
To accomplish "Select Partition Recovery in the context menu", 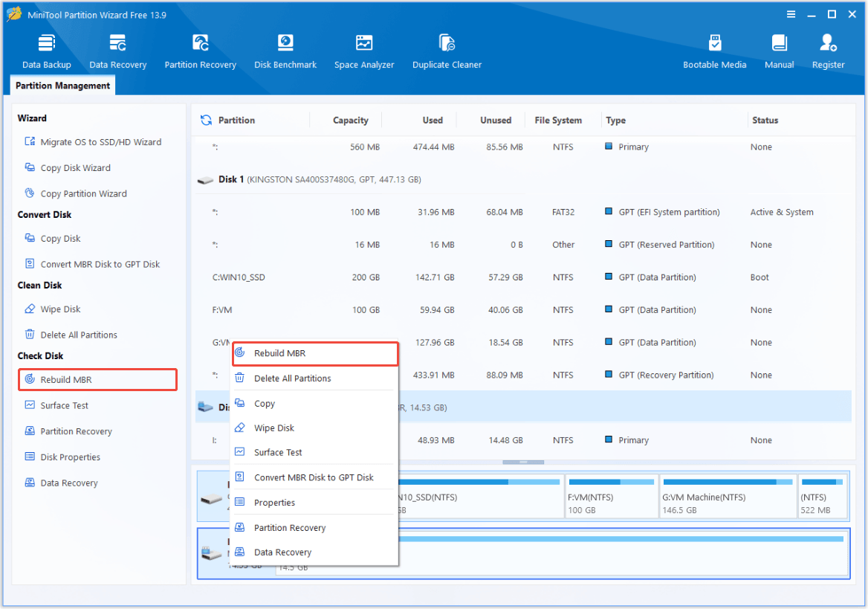I will coord(314,527).
